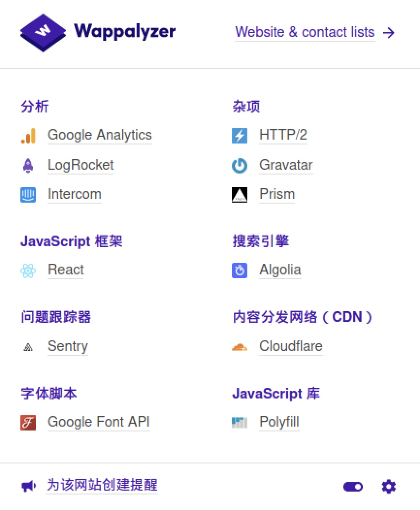Select the 搜索引擎 category heading
The image size is (420, 510).
coord(260,241)
